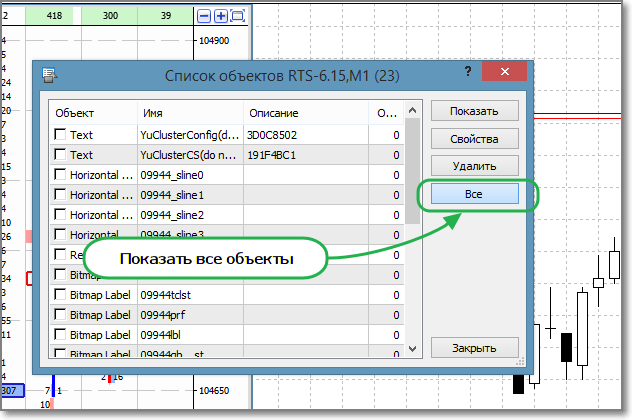632x420 pixels.
Task: Click the 104900 price label on scale
Action: pyautogui.click(x=214, y=41)
